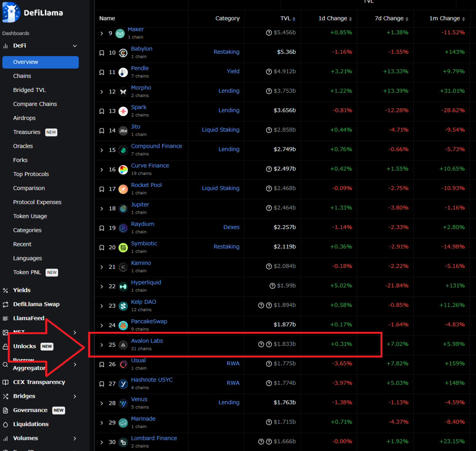Screen dimensions: 476x451
Task: Click the Marinade protocol logo
Action: [x=123, y=422]
